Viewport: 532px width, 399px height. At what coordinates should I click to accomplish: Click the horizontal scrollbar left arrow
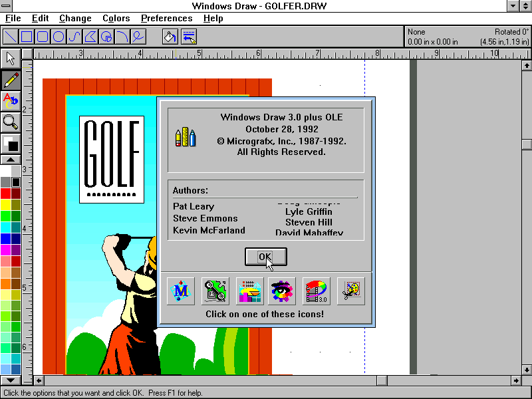coord(39,380)
